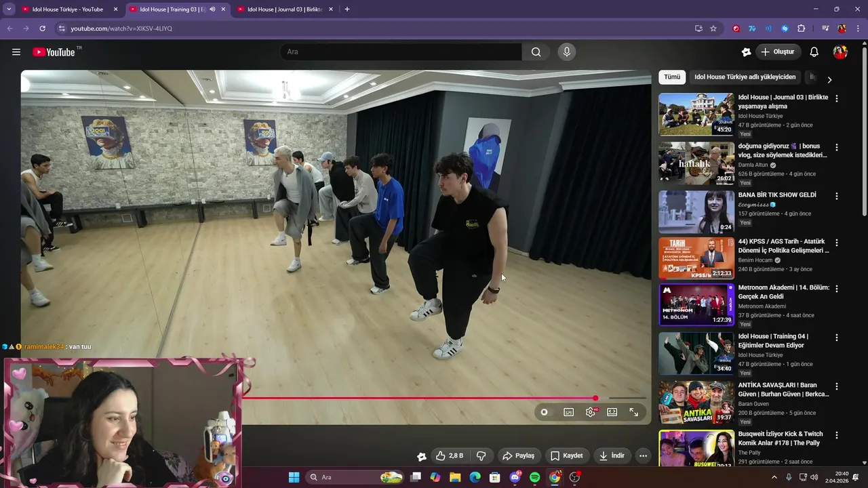Open the notifications bell

click(814, 52)
